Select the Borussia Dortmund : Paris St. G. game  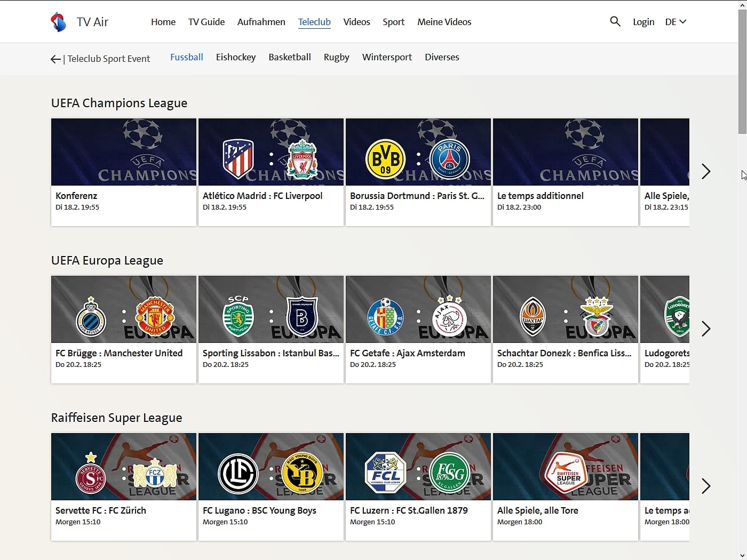click(x=418, y=172)
